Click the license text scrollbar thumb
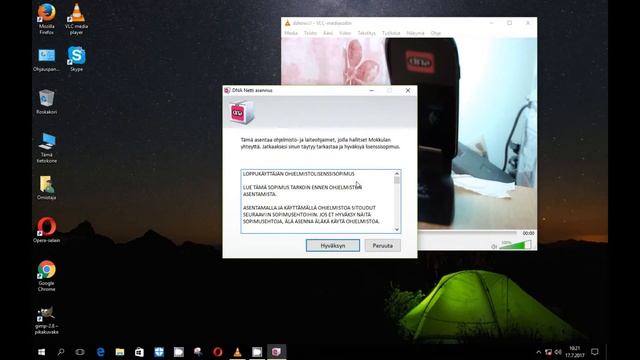This screenshot has height=360, width=640. 397,180
